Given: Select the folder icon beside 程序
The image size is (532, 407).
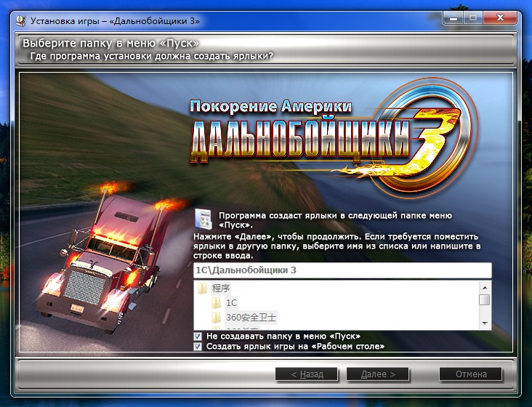Looking at the screenshot, I should pos(203,289).
